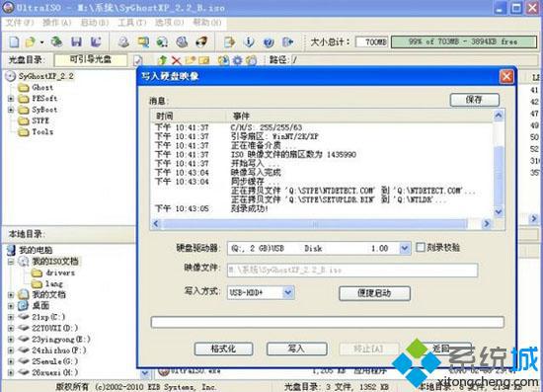Image resolution: width=543 pixels, height=392 pixels.
Task: Click the blue gear settings icon
Action: coord(237,60)
